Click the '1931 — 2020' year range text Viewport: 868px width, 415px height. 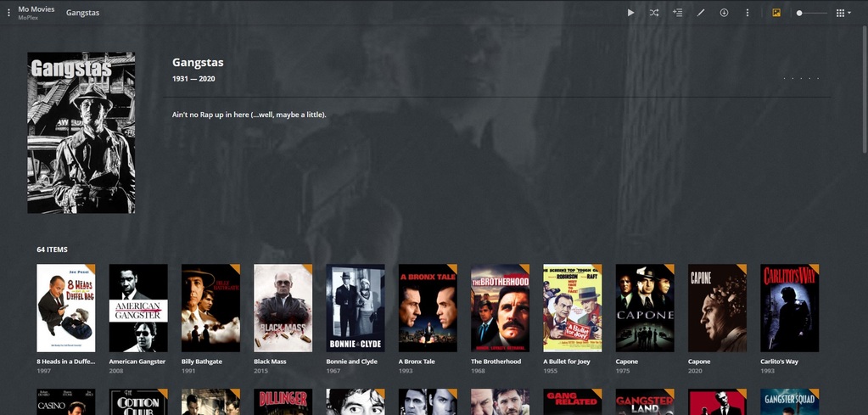point(193,79)
